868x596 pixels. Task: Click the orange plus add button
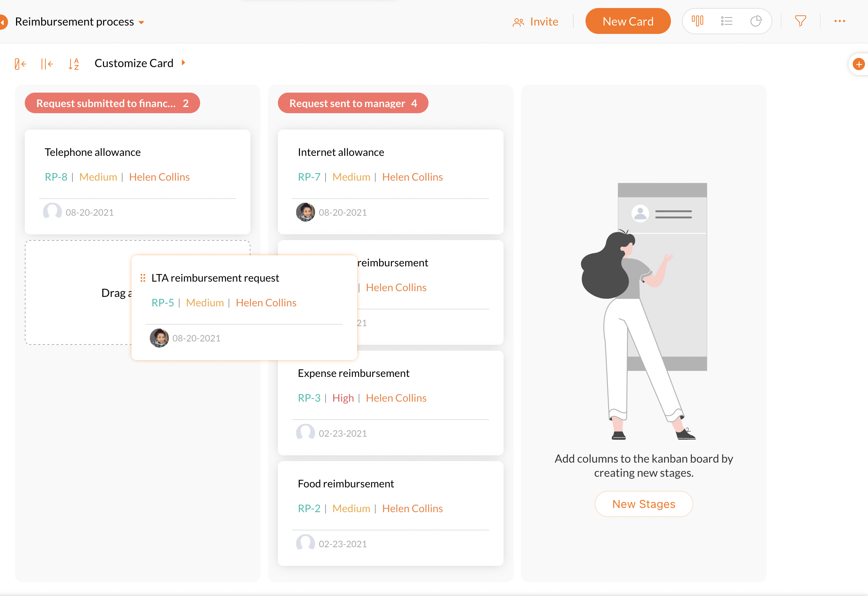858,64
